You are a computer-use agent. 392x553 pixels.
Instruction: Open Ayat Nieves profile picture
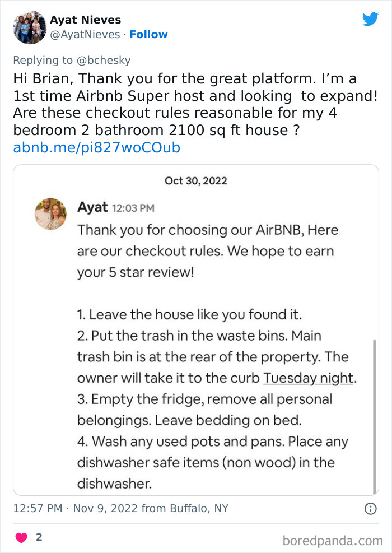coord(29,27)
